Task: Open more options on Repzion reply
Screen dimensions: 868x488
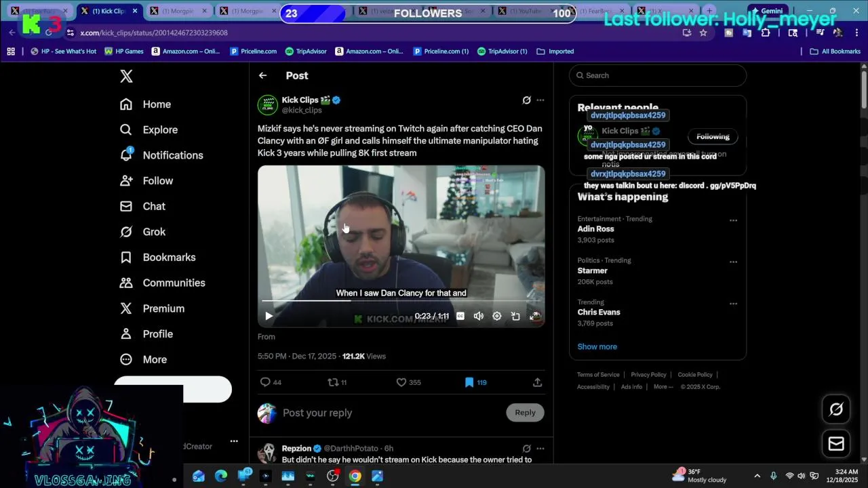Action: (x=540, y=448)
